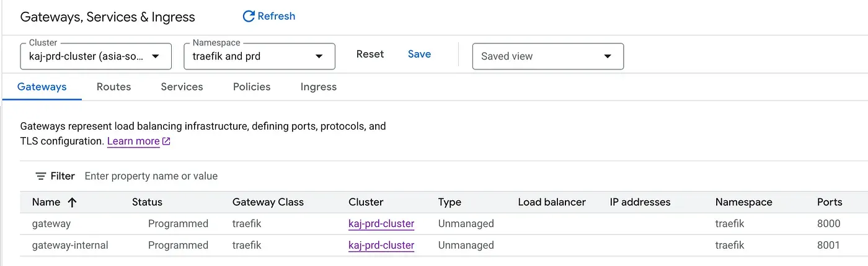Screen dimensions: 868x266
Task: Open the Policies tab
Action: (x=252, y=87)
